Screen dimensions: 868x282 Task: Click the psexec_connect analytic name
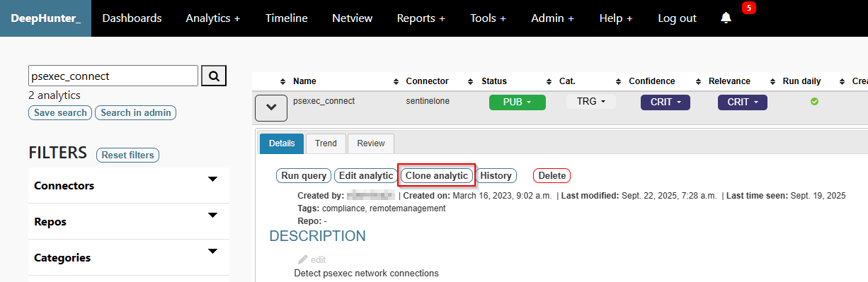click(324, 101)
